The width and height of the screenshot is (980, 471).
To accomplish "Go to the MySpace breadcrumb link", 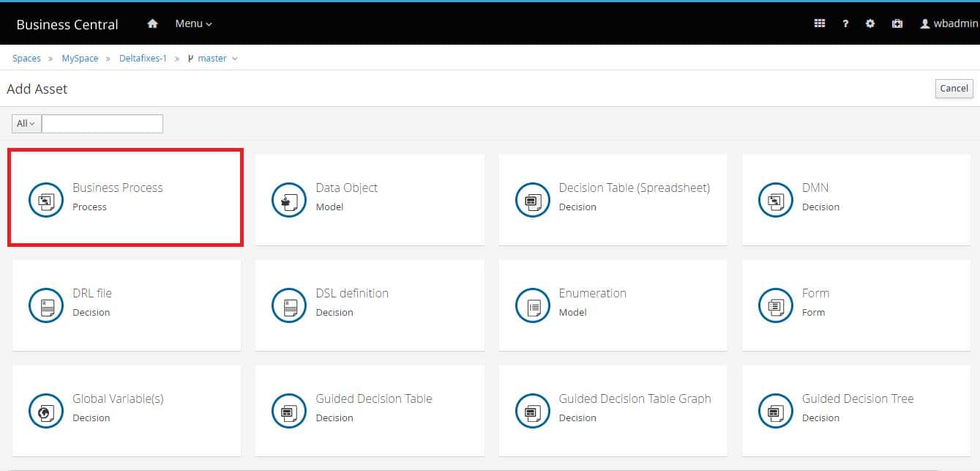I will [80, 59].
